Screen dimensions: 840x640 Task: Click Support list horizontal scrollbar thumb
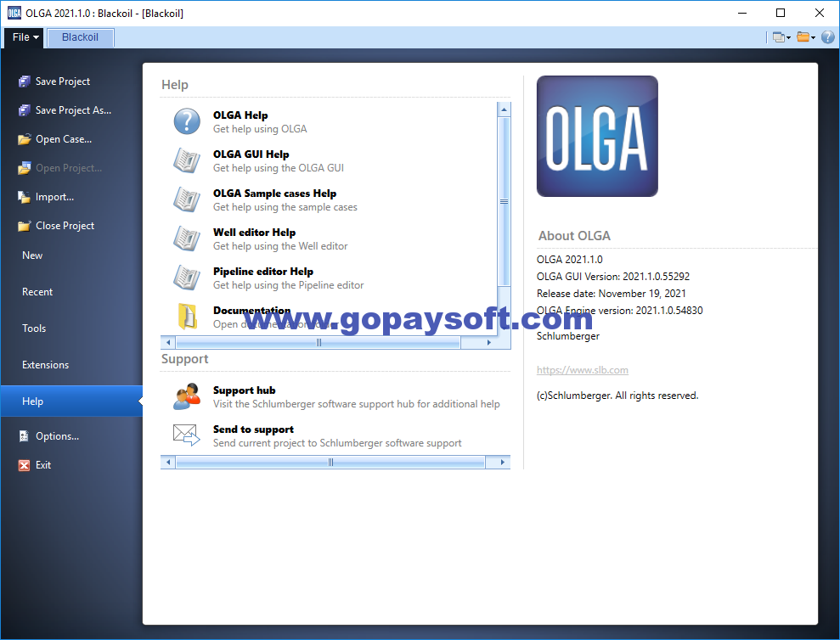coord(330,463)
